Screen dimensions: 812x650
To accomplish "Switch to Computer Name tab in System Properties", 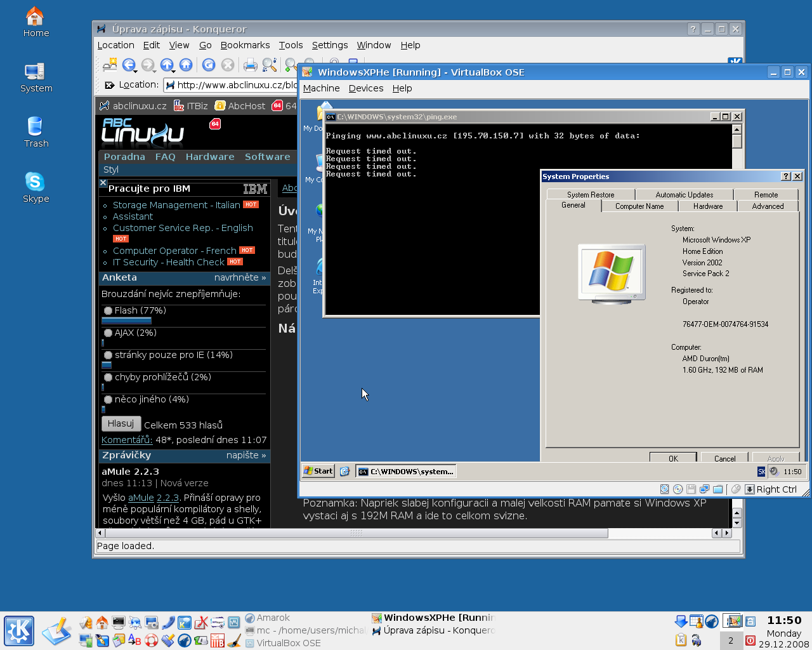I will [639, 206].
